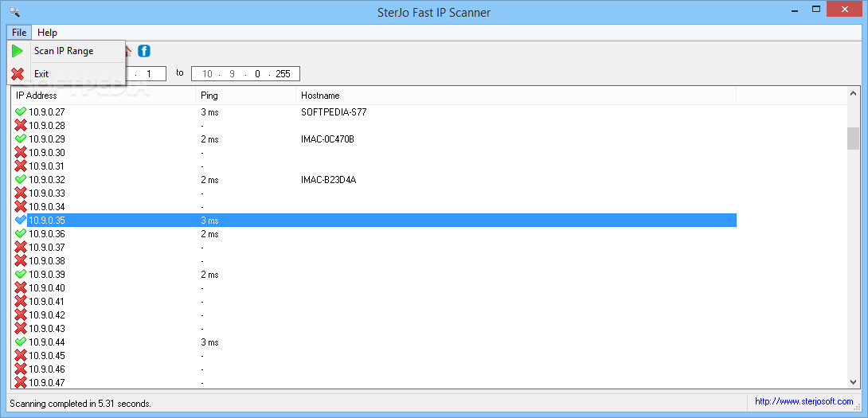Open the File menu
Viewport: 868px width, 418px height.
(19, 33)
